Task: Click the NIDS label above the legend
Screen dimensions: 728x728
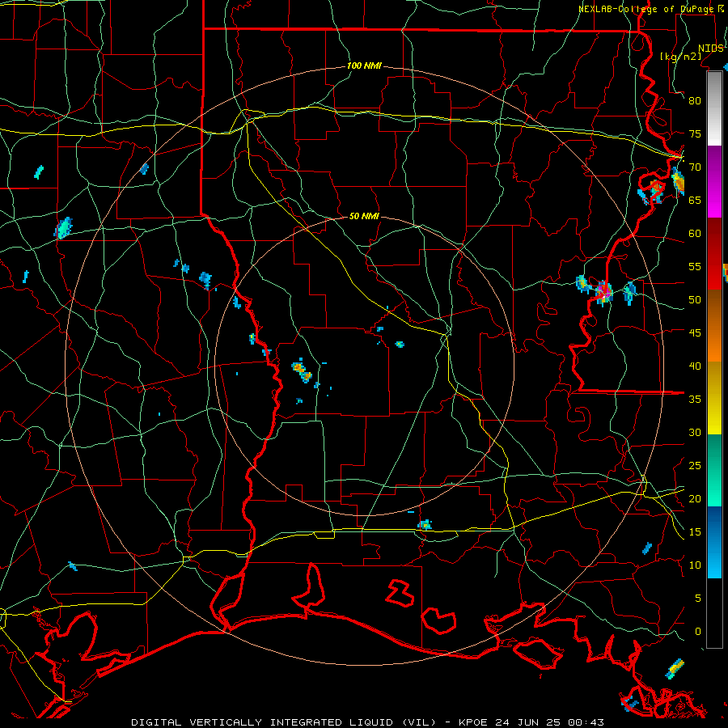Action: pos(711,48)
